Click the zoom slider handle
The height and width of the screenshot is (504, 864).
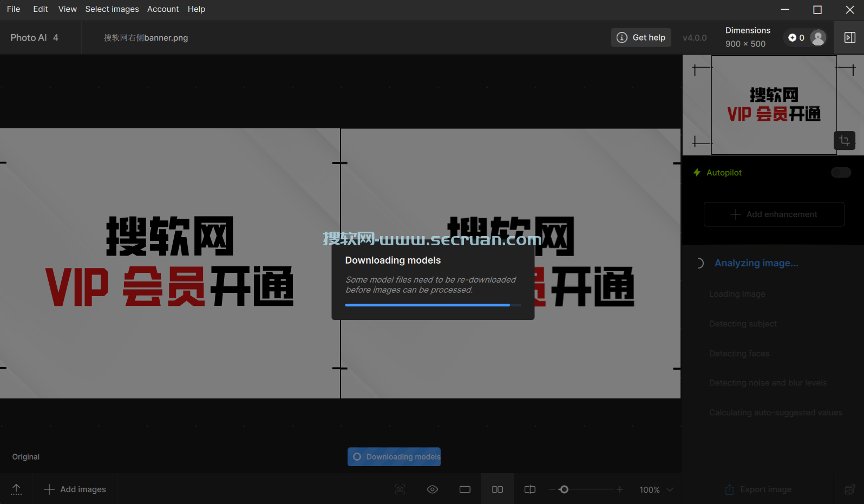click(x=564, y=489)
